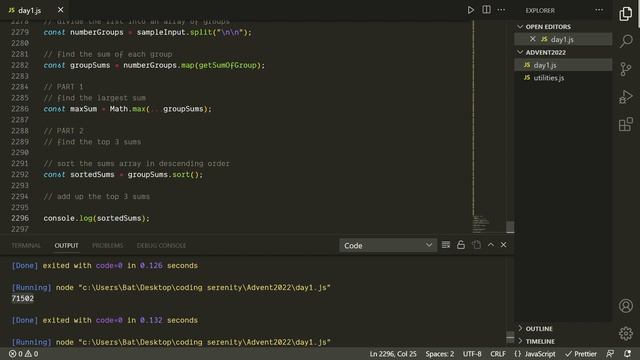Open the Accounts menu
This screenshot has width=640, height=360.
click(x=626, y=306)
